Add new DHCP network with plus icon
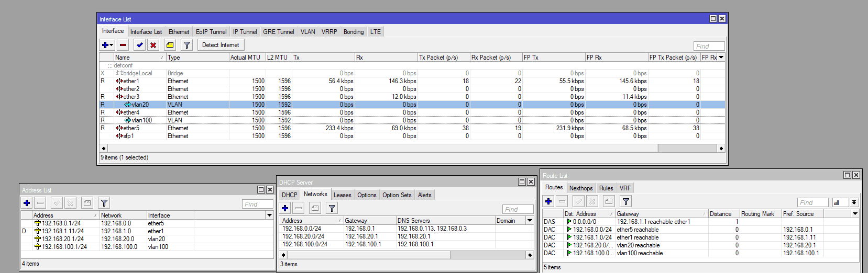Screen dimensions: 868x273 (x=285, y=208)
